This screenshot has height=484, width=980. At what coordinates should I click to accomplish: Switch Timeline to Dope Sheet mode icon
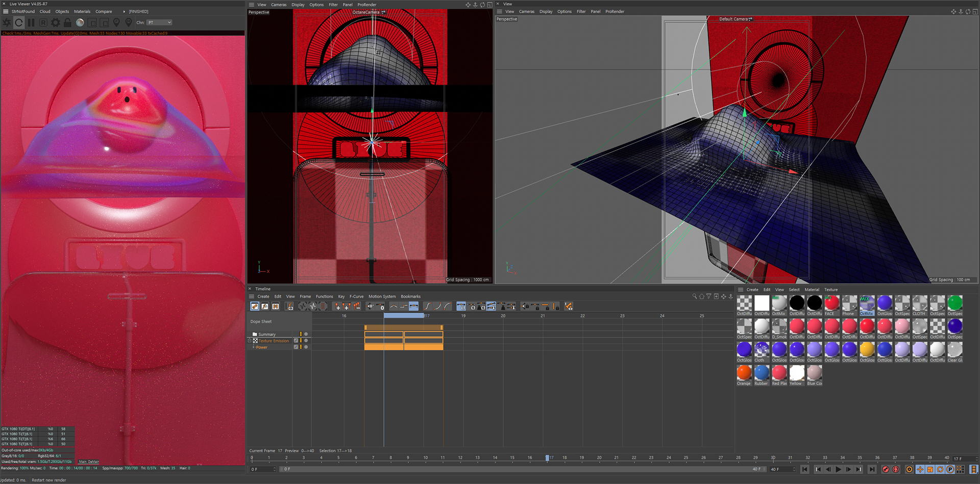(x=255, y=307)
